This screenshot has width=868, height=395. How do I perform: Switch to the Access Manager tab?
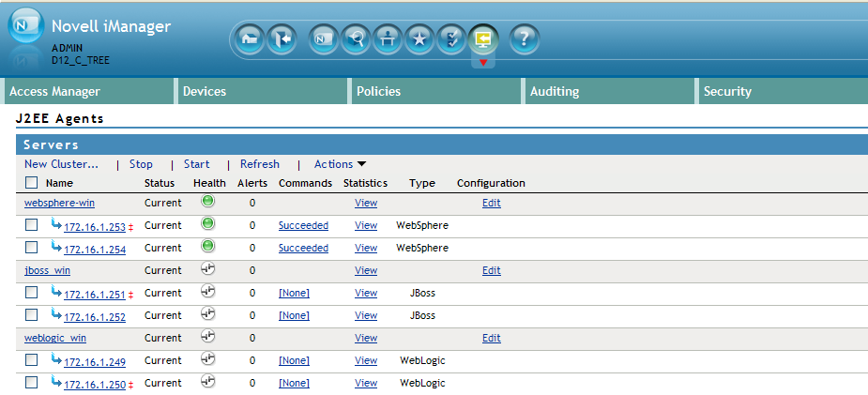coord(89,91)
